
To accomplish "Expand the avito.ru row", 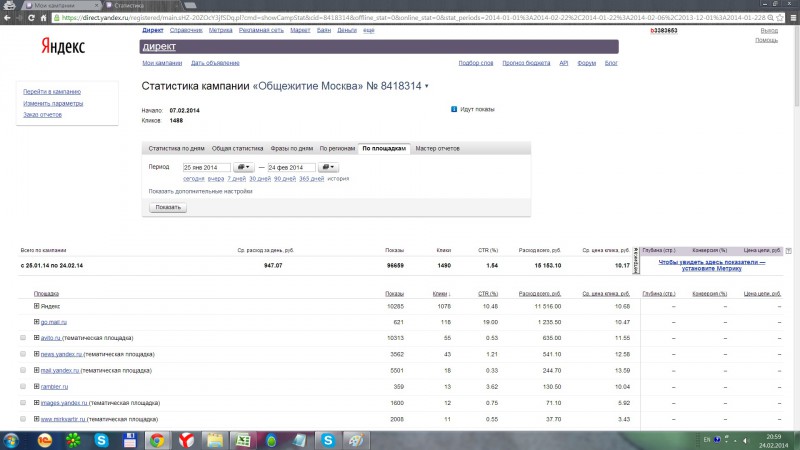I will tap(36, 338).
